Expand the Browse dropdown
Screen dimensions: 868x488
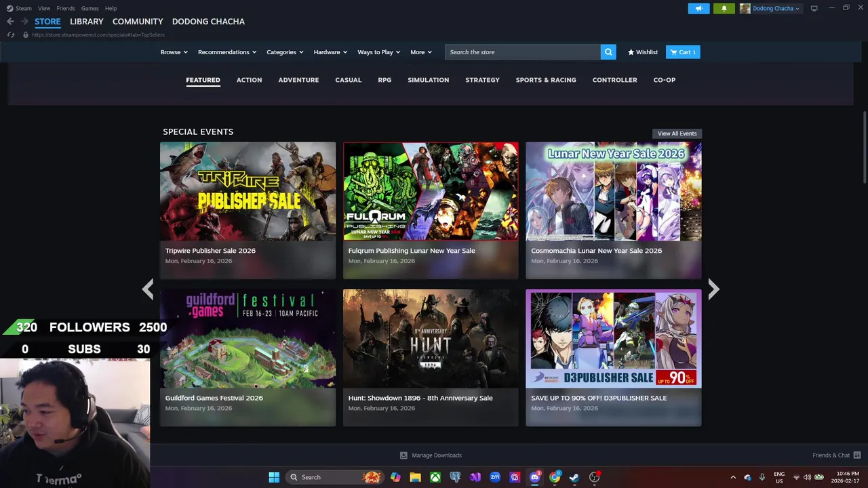tap(174, 52)
